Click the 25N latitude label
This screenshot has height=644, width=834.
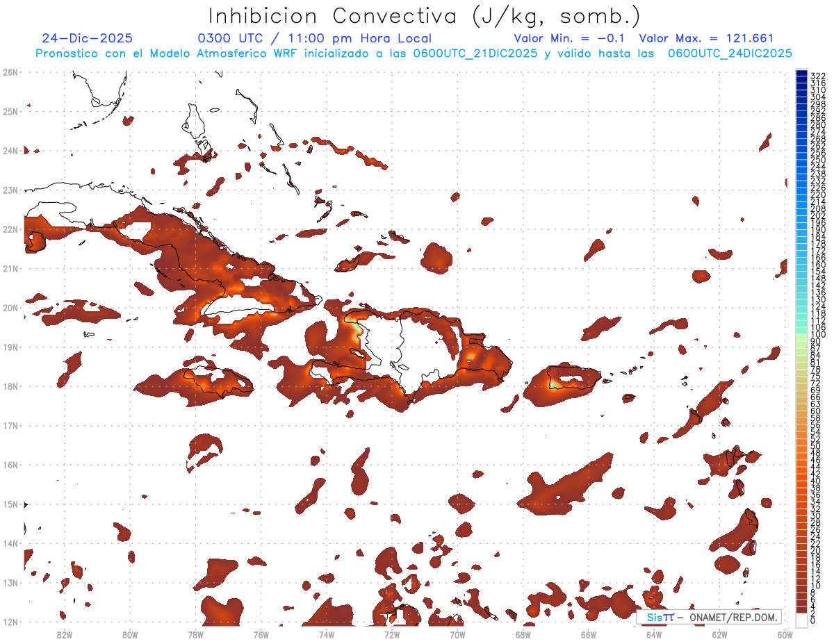10,111
